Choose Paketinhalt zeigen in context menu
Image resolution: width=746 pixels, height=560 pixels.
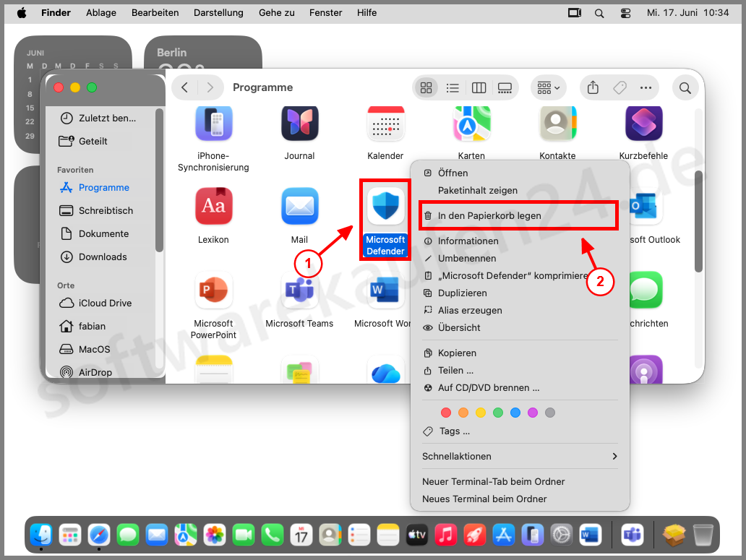[520, 191]
